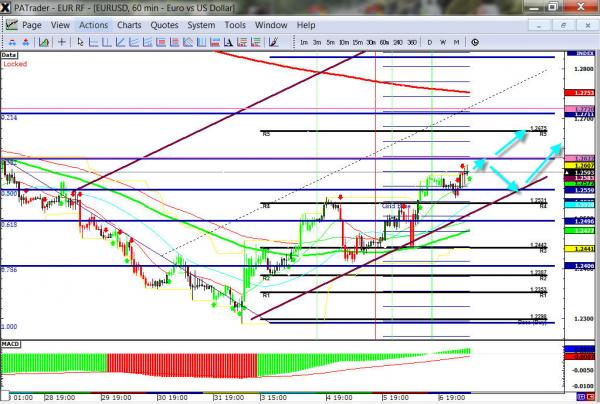
Task: Select the horizontal line drawing tool
Action: 93,42
